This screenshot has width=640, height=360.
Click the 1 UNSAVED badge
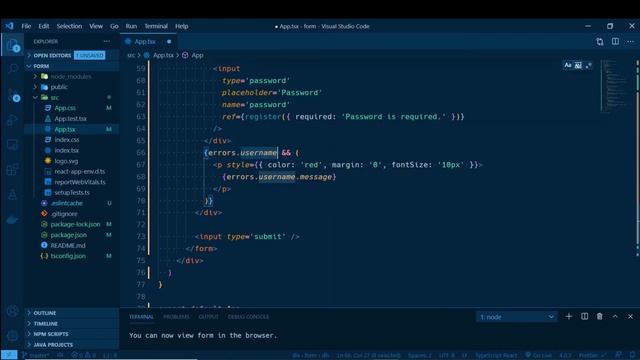(x=89, y=55)
